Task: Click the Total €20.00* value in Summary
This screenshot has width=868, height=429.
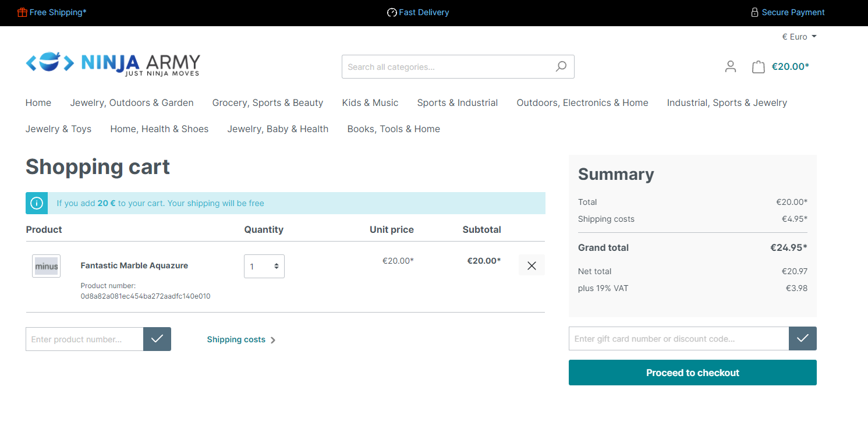Action: click(x=792, y=202)
